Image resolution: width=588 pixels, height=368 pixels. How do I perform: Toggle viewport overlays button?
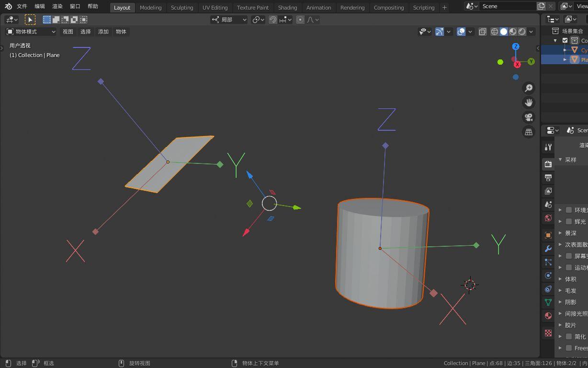pos(461,32)
